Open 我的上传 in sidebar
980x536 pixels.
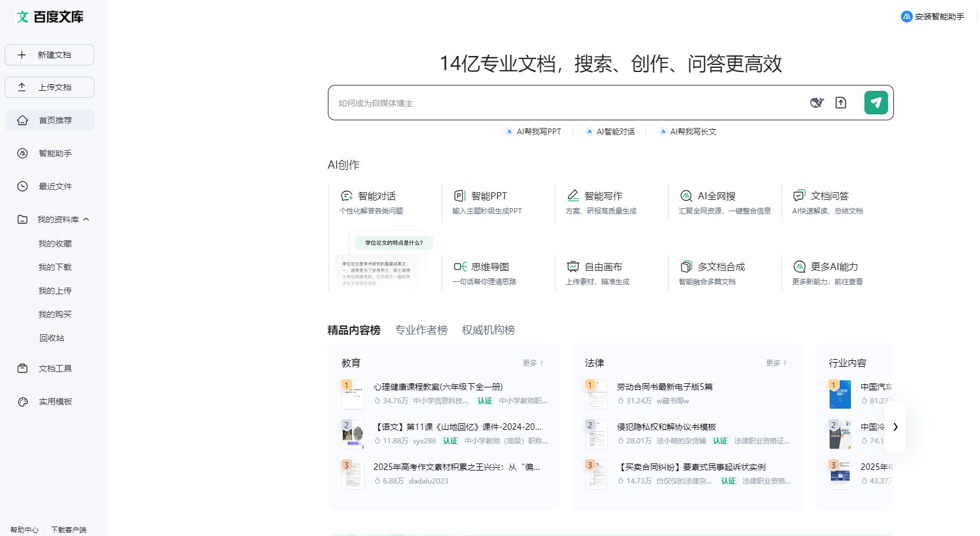click(55, 291)
